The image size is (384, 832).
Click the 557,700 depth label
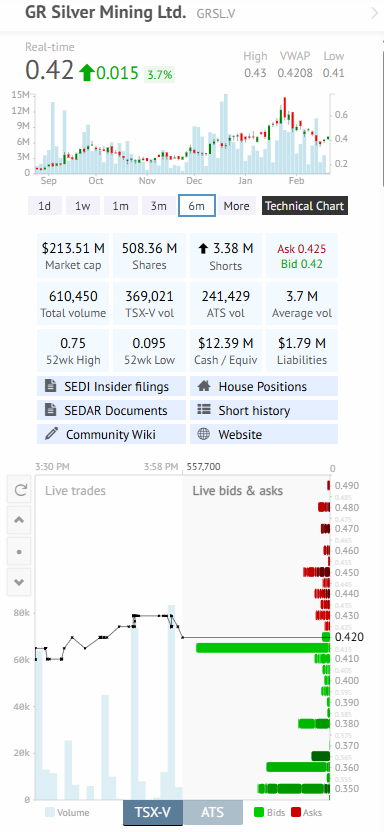click(204, 467)
